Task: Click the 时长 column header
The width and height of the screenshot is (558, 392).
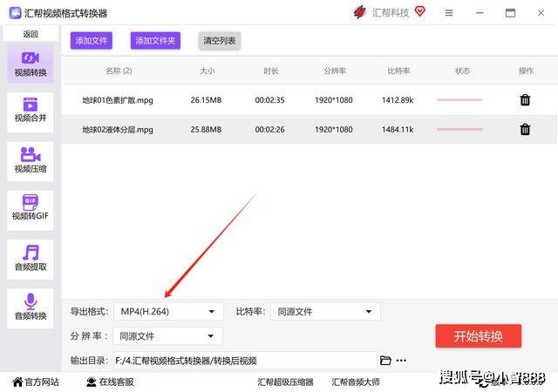Action: coord(271,71)
